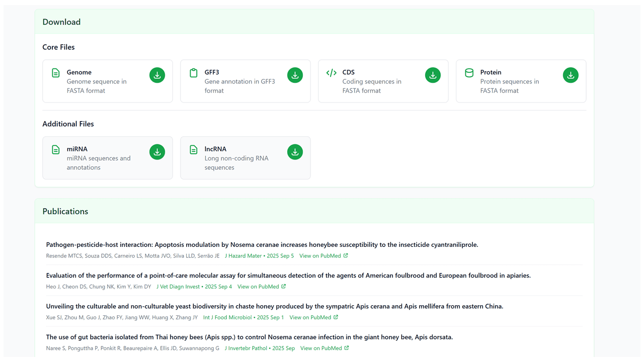Download the Protein sequences file
The height and width of the screenshot is (362, 644).
571,75
